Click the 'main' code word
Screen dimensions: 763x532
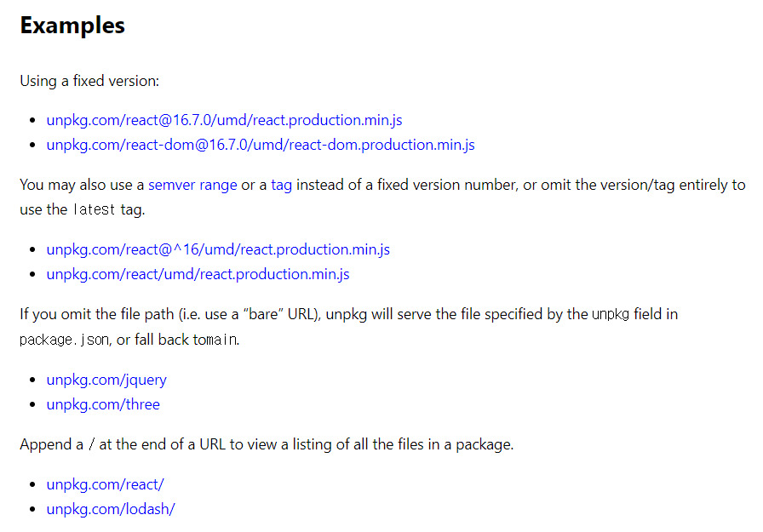point(221,340)
